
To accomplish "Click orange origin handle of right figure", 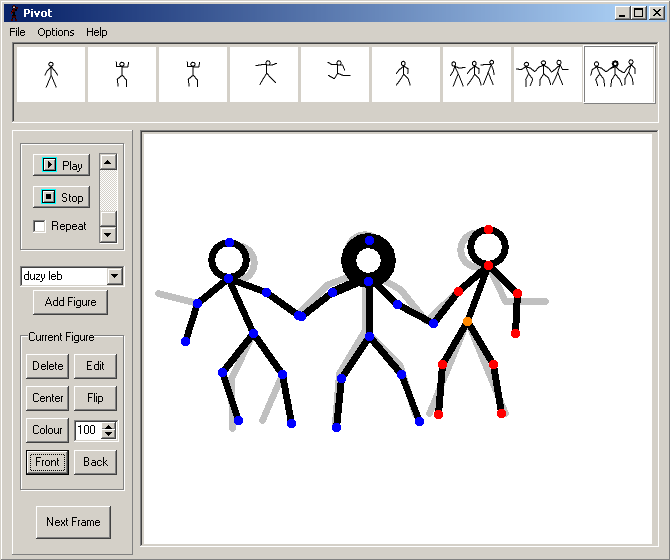I will 467,321.
